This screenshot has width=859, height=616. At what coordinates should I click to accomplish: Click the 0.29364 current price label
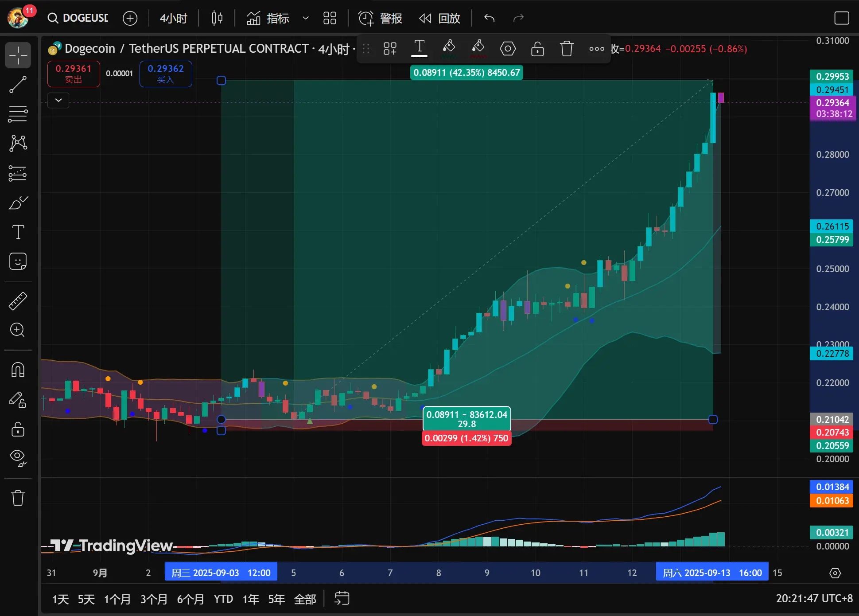tap(832, 108)
